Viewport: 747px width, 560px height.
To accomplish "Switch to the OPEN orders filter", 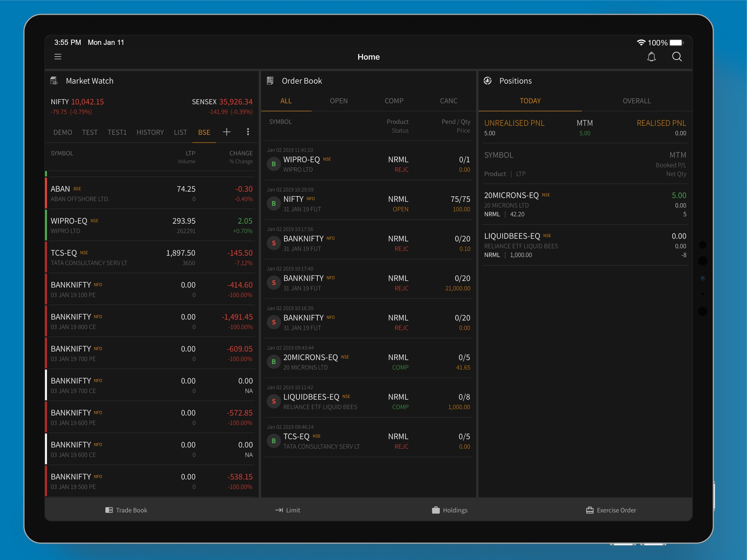I will pyautogui.click(x=339, y=101).
